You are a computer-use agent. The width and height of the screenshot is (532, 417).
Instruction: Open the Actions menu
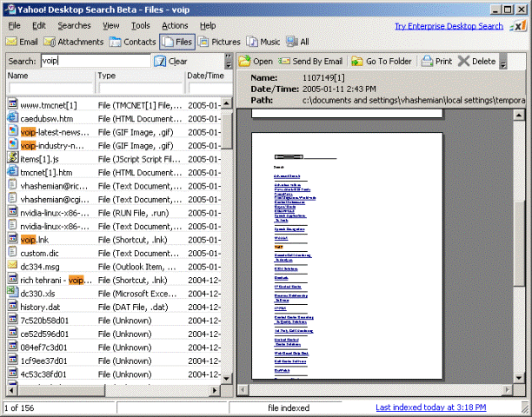(x=175, y=26)
